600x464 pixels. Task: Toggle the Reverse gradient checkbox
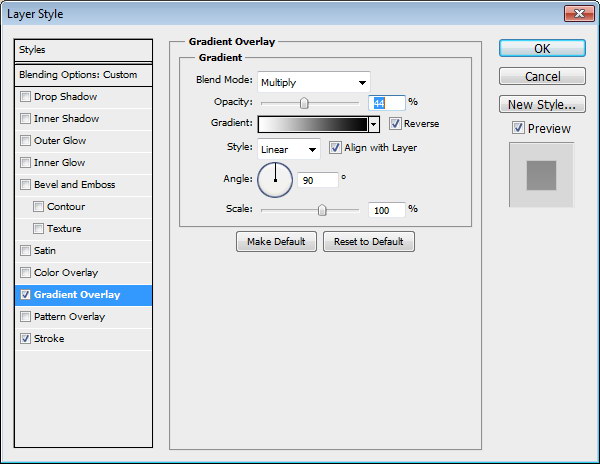pyautogui.click(x=395, y=124)
